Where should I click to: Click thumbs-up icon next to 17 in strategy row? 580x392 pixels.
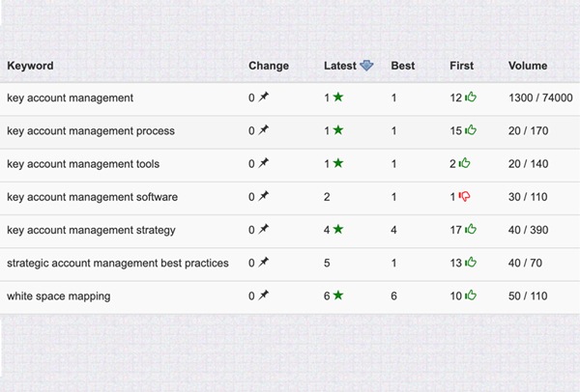471,229
